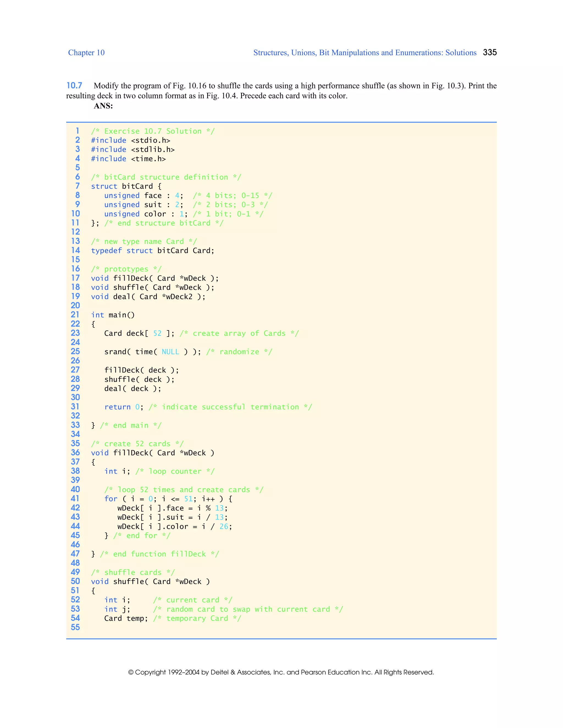Click line number 55
The height and width of the screenshot is (728, 563).
(x=75, y=627)
